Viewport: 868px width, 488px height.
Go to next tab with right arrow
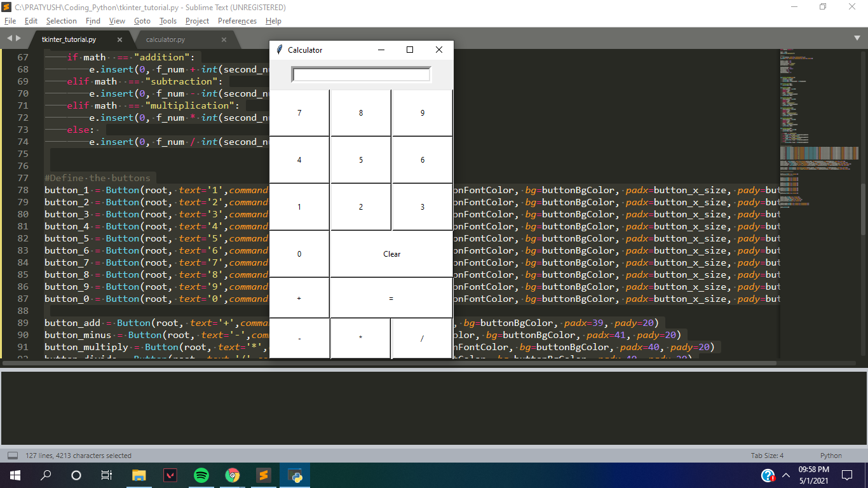[x=18, y=39]
